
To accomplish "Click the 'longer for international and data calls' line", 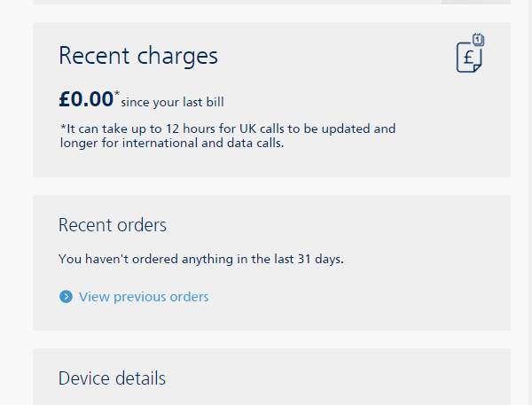I will coord(171,144).
